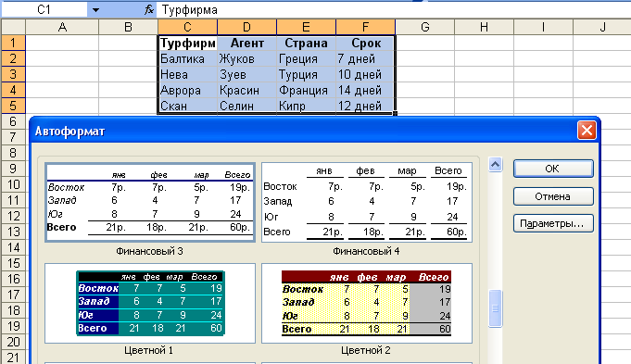
Task: Click cell containing Греция
Action: (x=306, y=58)
